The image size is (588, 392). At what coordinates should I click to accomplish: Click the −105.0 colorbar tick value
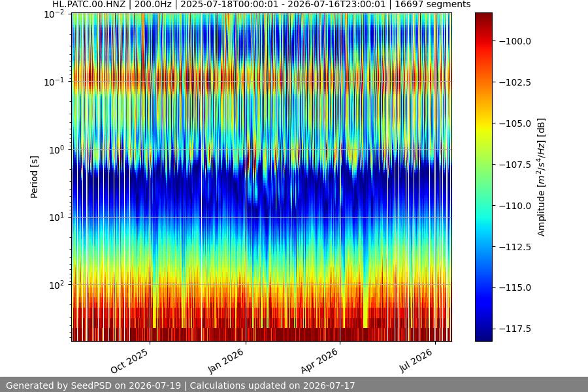pyautogui.click(x=515, y=123)
